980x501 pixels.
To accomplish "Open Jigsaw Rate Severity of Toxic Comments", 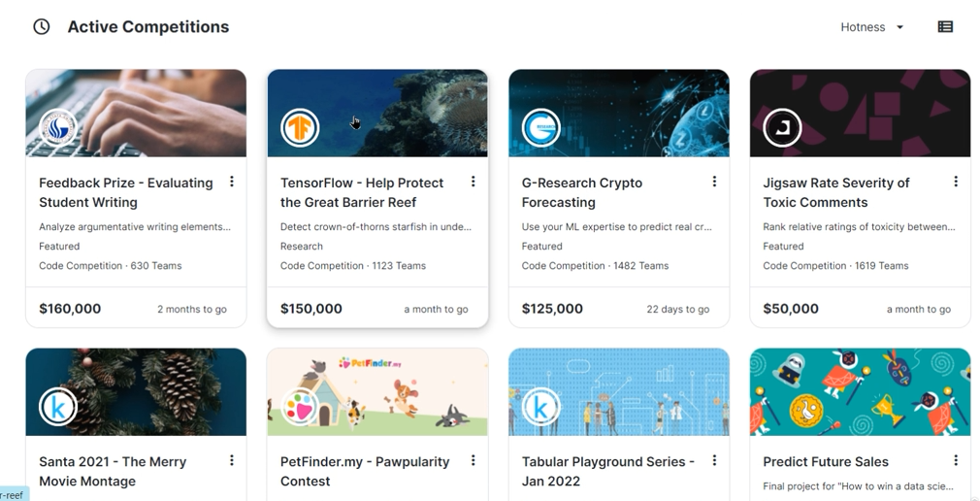I will tap(835, 192).
